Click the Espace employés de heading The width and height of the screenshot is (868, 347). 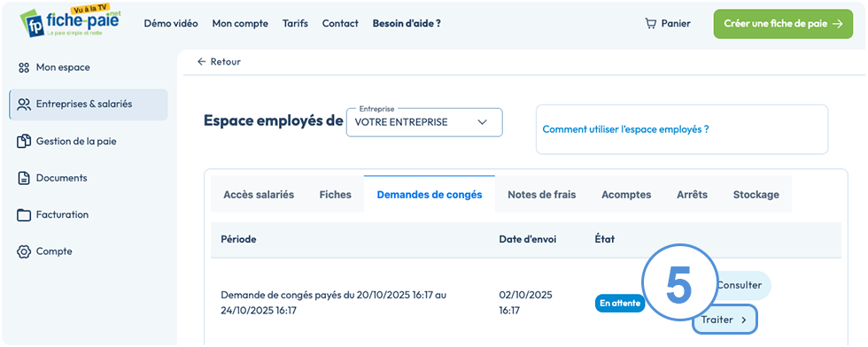[273, 120]
